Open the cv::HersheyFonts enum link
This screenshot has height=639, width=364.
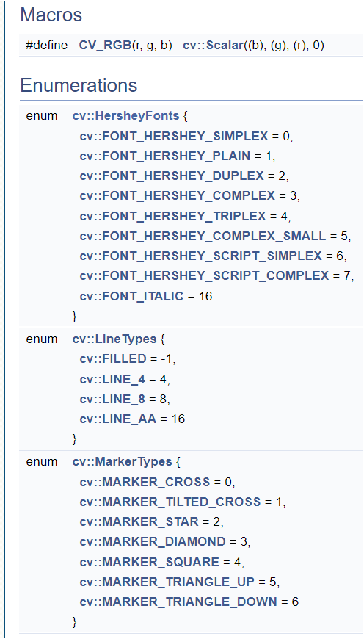pos(125,116)
